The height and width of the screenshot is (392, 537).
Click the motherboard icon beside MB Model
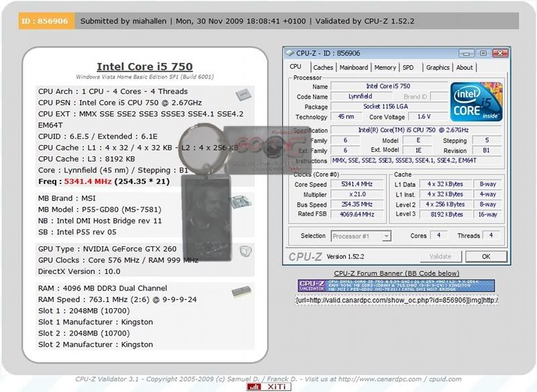click(240, 202)
